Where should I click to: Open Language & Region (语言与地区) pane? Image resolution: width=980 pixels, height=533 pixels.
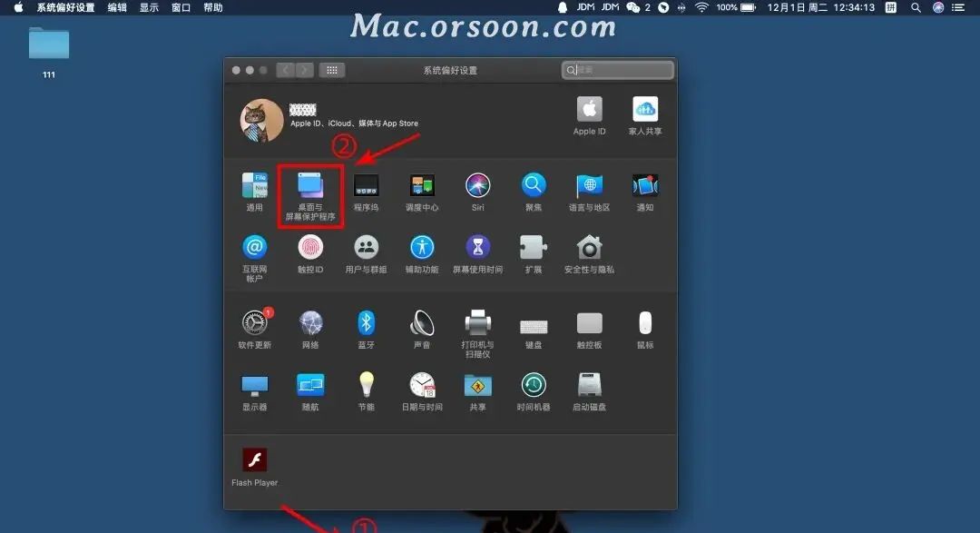590,186
